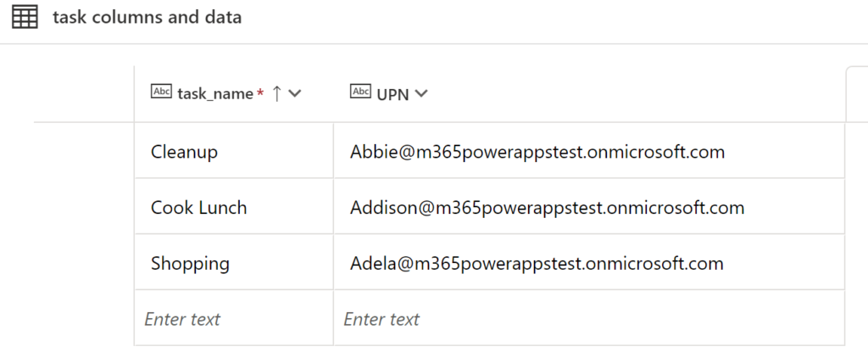The width and height of the screenshot is (868, 358).
Task: Expand the UPN column dropdown chevron
Action: point(420,94)
